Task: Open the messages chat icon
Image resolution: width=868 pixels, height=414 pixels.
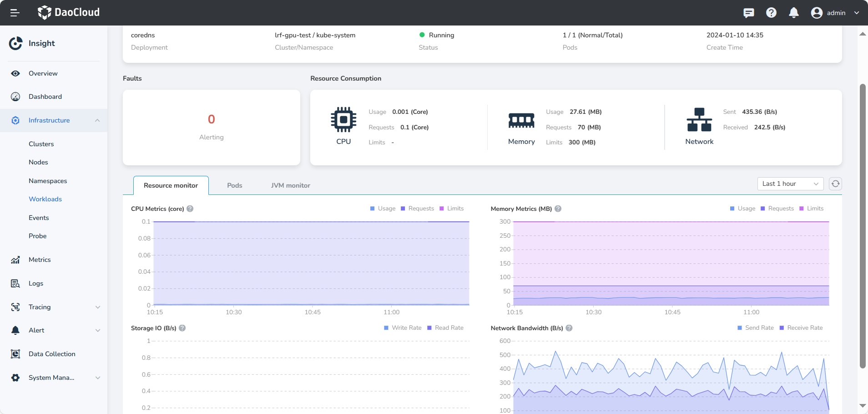Action: (748, 12)
